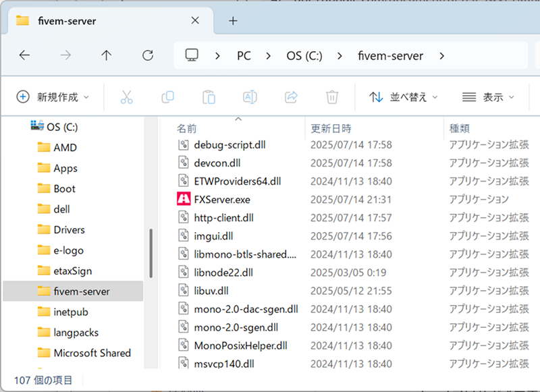Select the http-client.dll file
Image resolution: width=540 pixels, height=392 pixels.
(224, 217)
